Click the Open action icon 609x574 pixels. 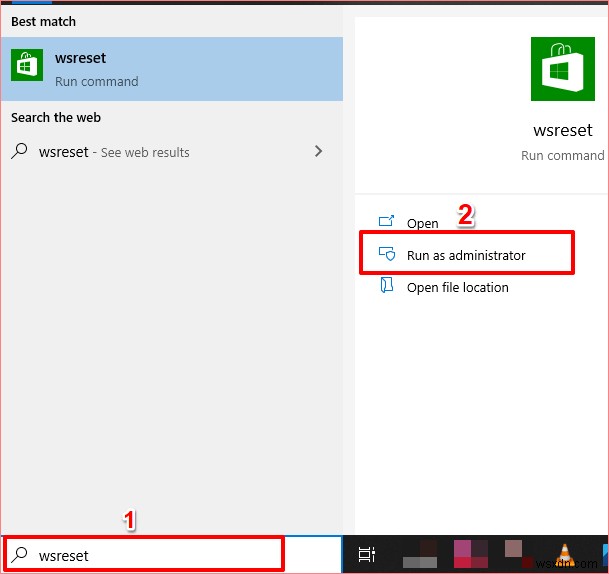(386, 221)
